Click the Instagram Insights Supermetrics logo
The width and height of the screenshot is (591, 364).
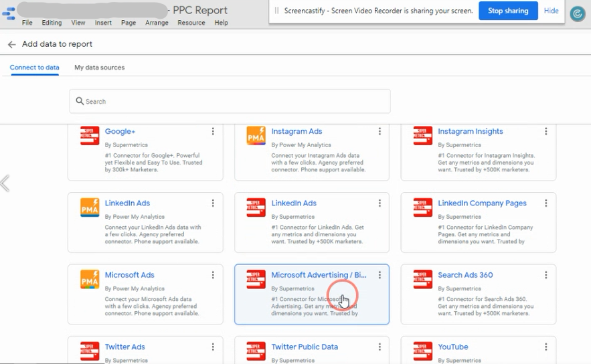423,136
